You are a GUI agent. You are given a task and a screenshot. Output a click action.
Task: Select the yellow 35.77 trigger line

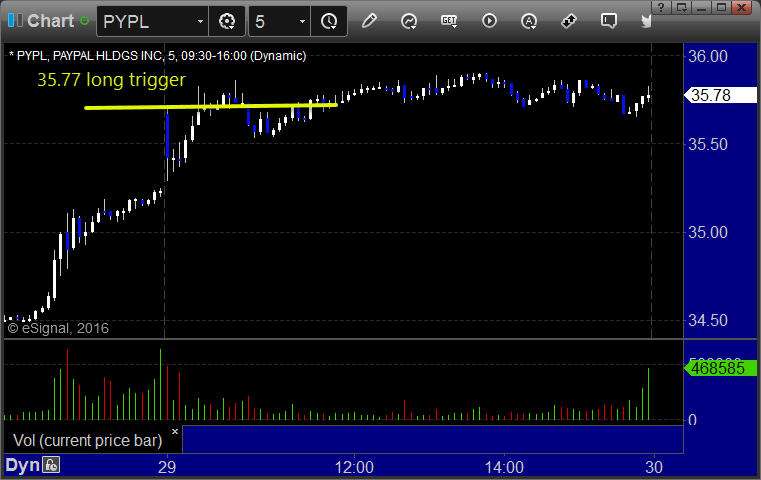(211, 106)
